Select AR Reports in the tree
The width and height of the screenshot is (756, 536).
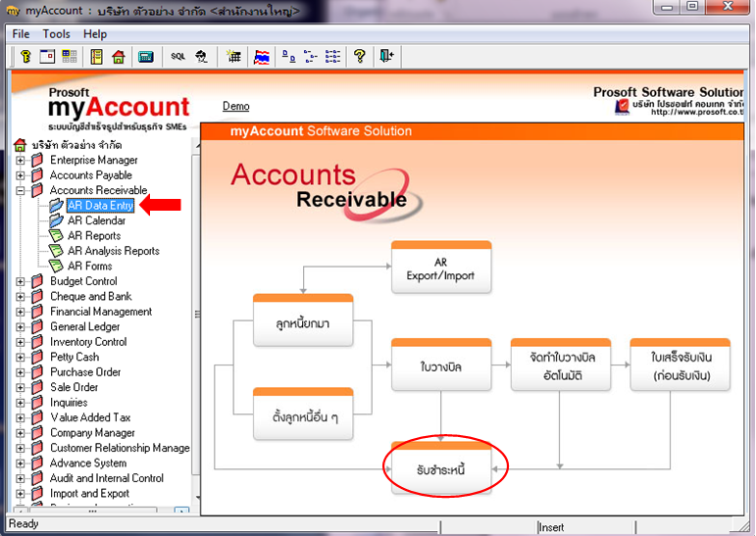[94, 236]
